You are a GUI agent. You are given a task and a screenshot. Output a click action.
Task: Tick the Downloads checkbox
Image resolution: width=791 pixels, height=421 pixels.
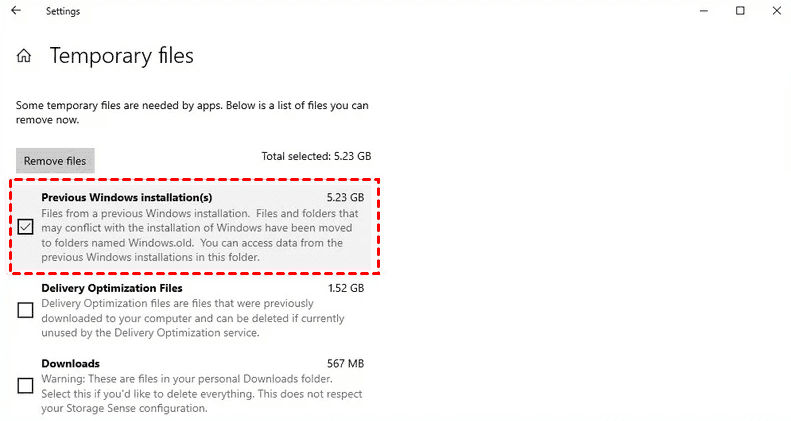tap(26, 385)
